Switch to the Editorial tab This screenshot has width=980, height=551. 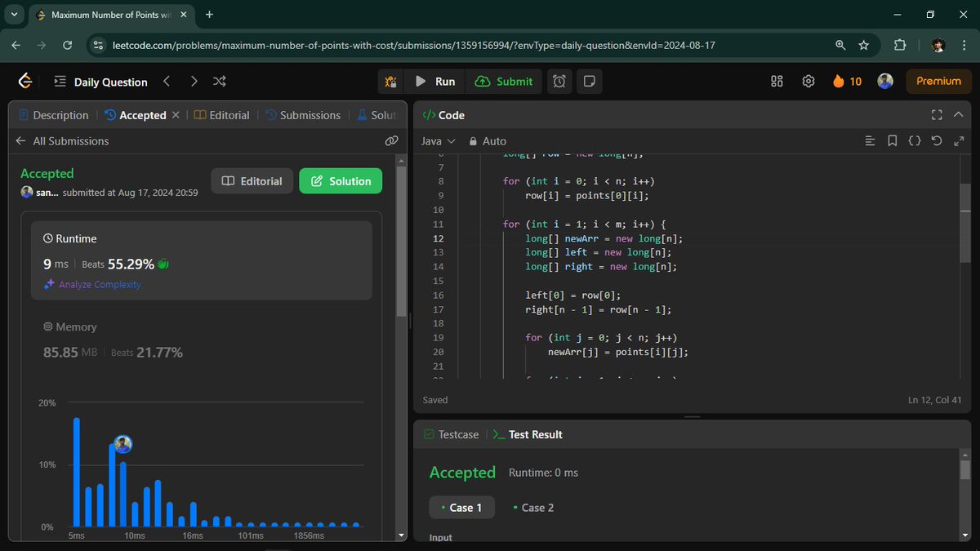point(222,115)
